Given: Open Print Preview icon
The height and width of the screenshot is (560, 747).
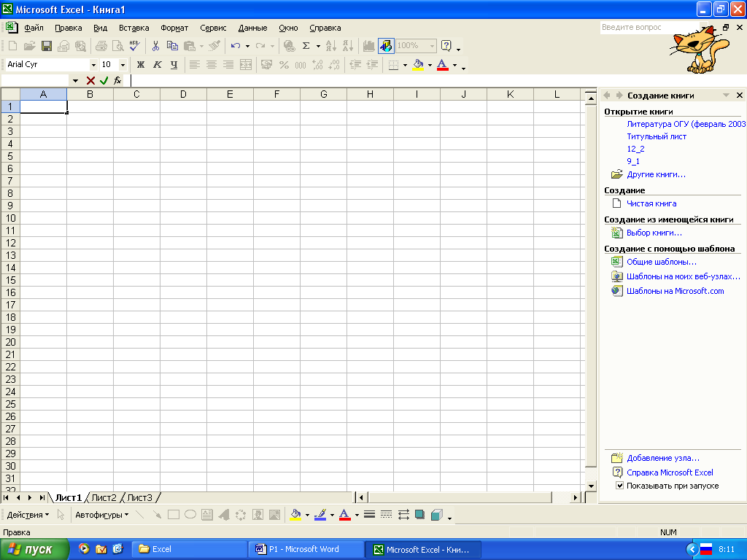Looking at the screenshot, I should (x=117, y=46).
